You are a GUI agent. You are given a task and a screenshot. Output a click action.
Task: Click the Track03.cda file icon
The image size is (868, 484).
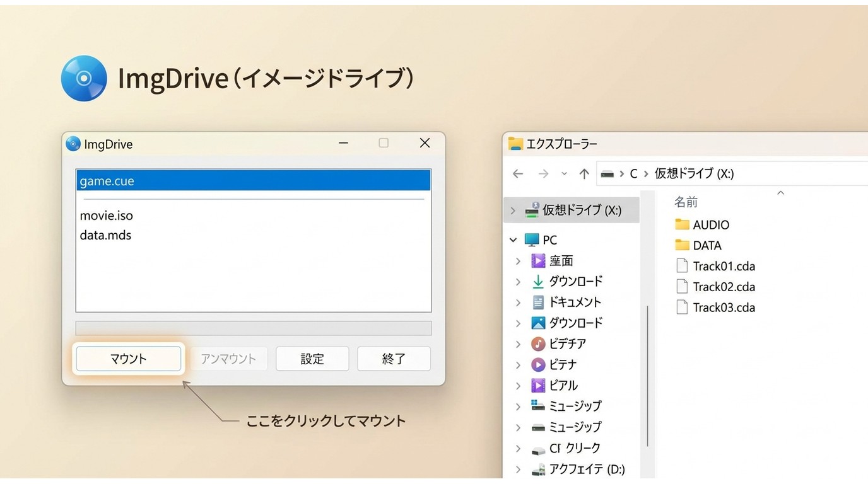click(681, 307)
